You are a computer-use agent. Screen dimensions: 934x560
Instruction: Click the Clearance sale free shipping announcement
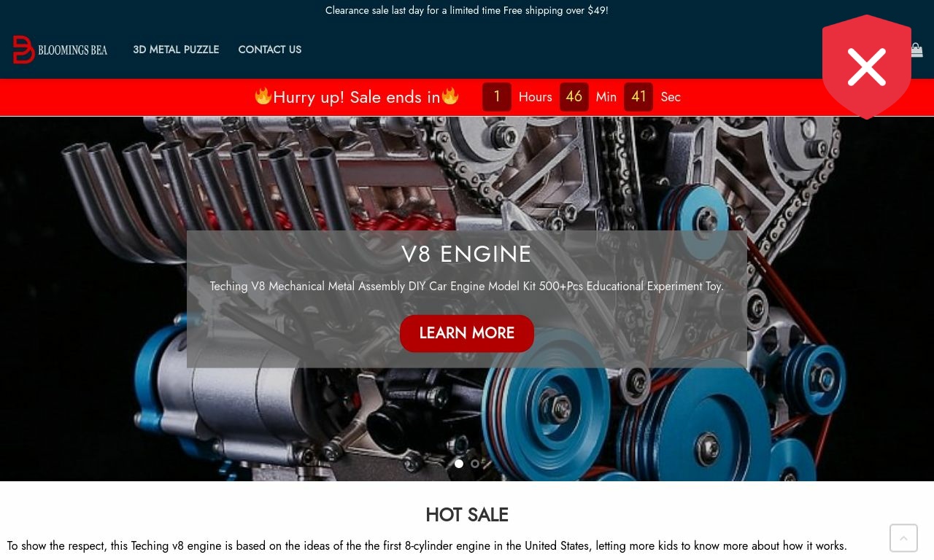pyautogui.click(x=467, y=10)
